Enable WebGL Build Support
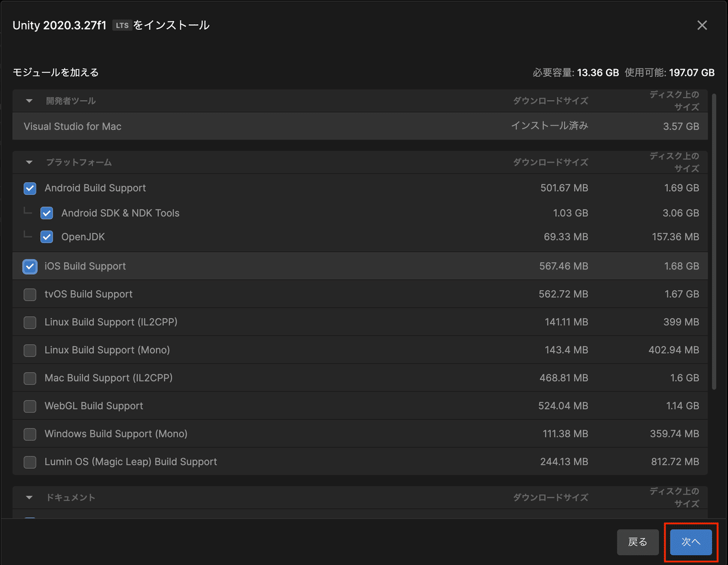The width and height of the screenshot is (728, 565). (30, 406)
